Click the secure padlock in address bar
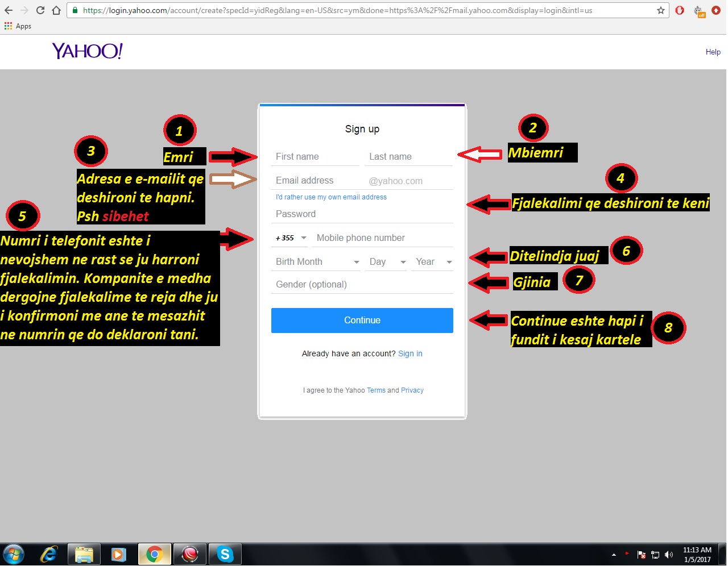The image size is (728, 566). pyautogui.click(x=75, y=10)
